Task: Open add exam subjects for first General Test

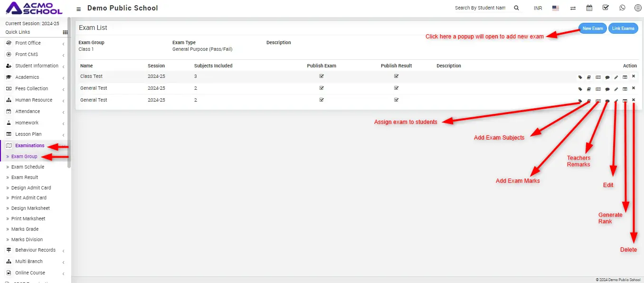Action: (x=589, y=89)
